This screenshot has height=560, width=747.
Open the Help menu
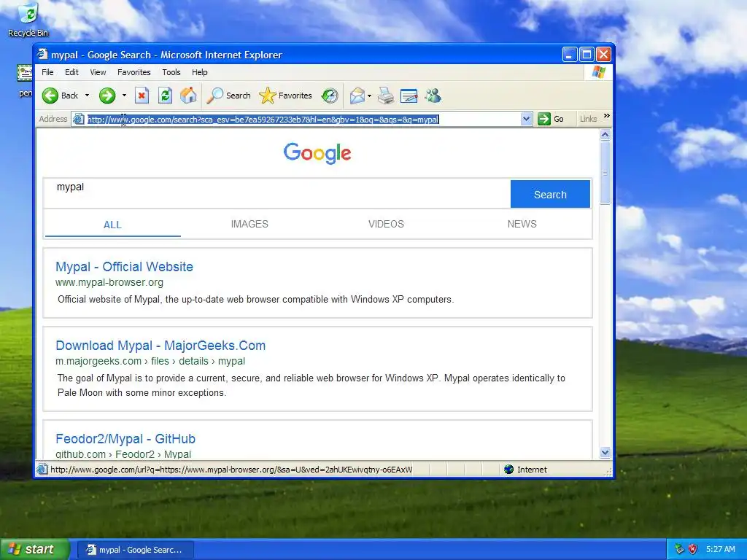pyautogui.click(x=200, y=72)
